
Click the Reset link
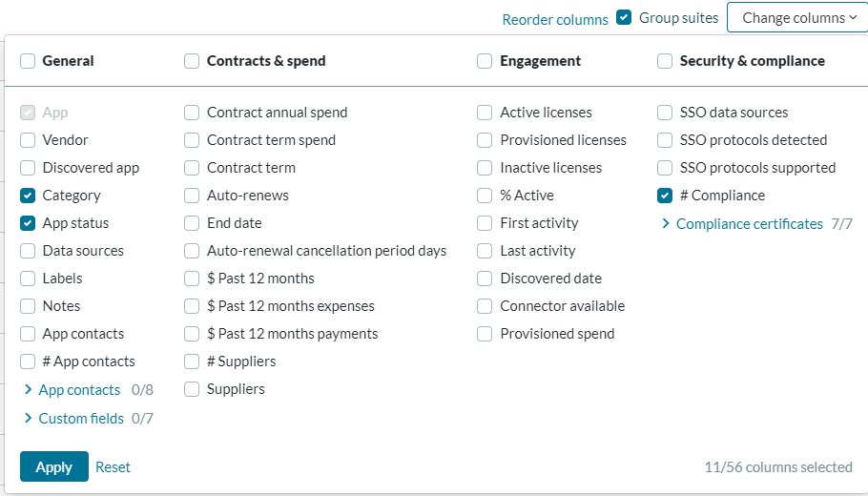click(x=113, y=467)
